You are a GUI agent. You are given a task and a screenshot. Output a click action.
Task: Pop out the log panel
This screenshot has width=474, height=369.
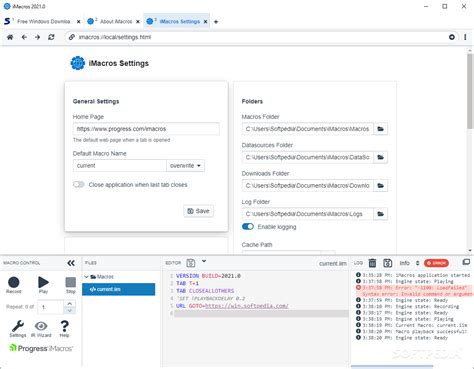[x=466, y=262]
